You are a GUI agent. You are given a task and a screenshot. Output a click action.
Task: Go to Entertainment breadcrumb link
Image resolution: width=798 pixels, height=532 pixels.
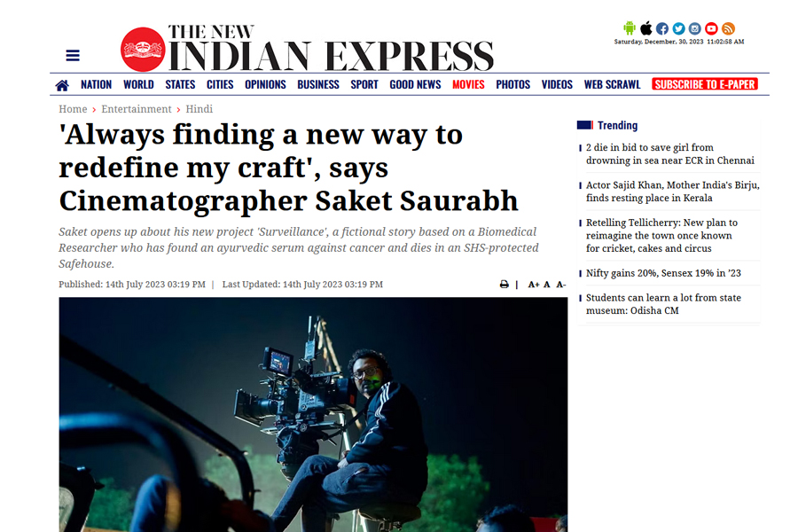137,109
